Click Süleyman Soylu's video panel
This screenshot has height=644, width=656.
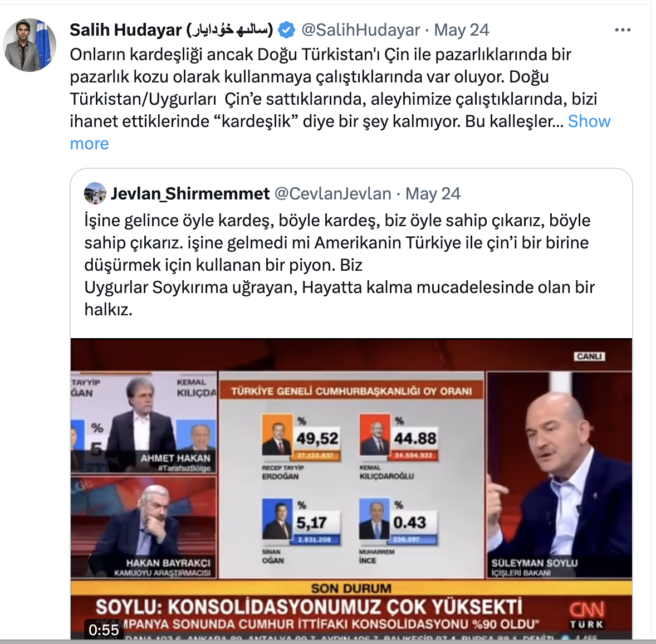559,475
